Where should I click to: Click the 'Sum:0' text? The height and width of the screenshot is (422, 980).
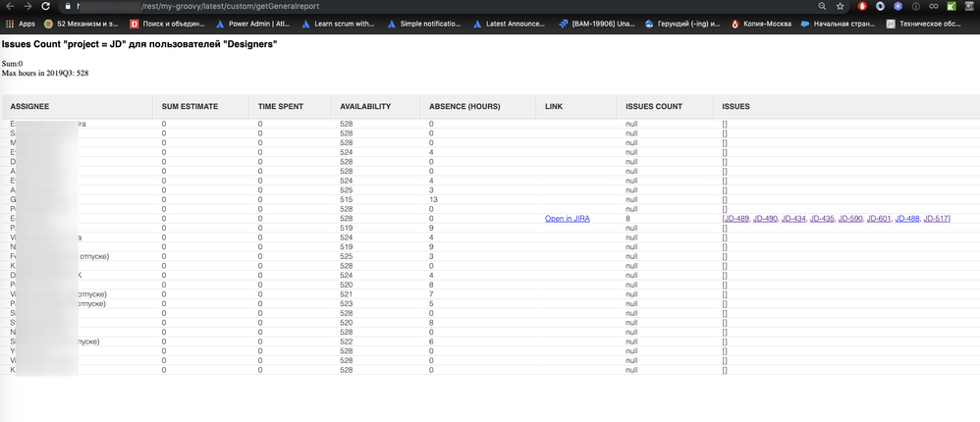pyautogui.click(x=13, y=64)
